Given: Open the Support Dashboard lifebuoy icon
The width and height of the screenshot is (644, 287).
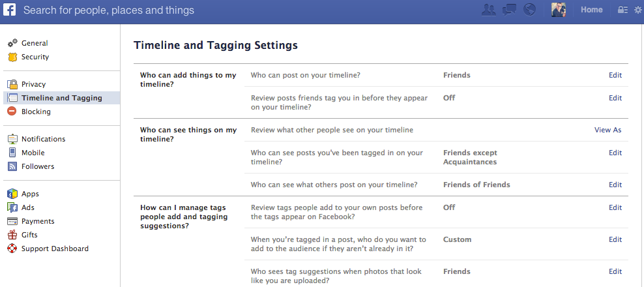Looking at the screenshot, I should pos(12,249).
